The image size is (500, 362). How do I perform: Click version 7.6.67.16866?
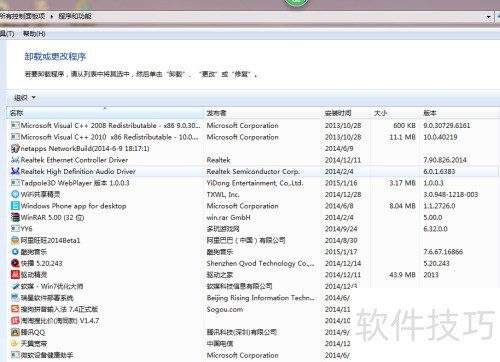tap(443, 252)
